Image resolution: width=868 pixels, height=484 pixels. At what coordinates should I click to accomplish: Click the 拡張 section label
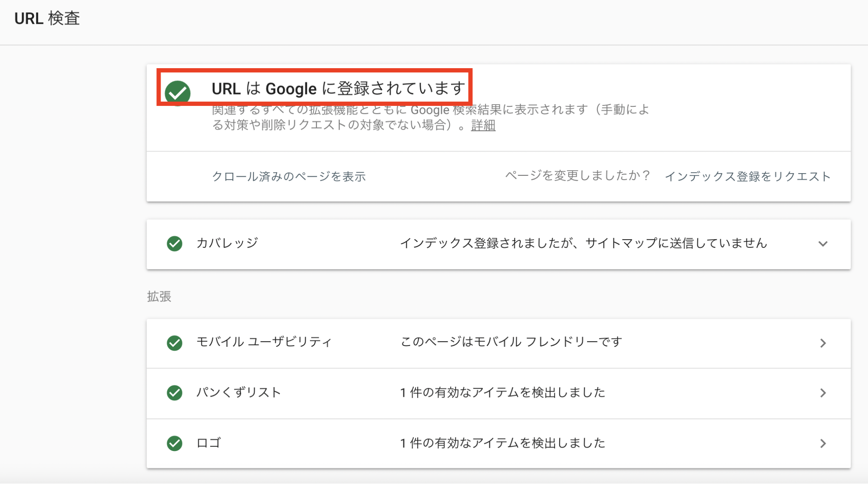[x=159, y=296]
